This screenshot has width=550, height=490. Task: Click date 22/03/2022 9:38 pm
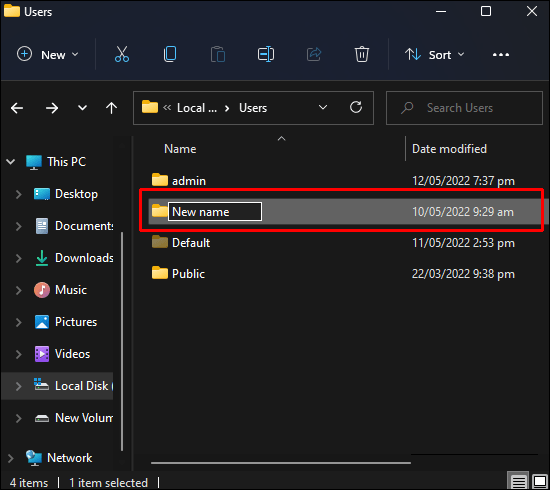click(x=463, y=274)
